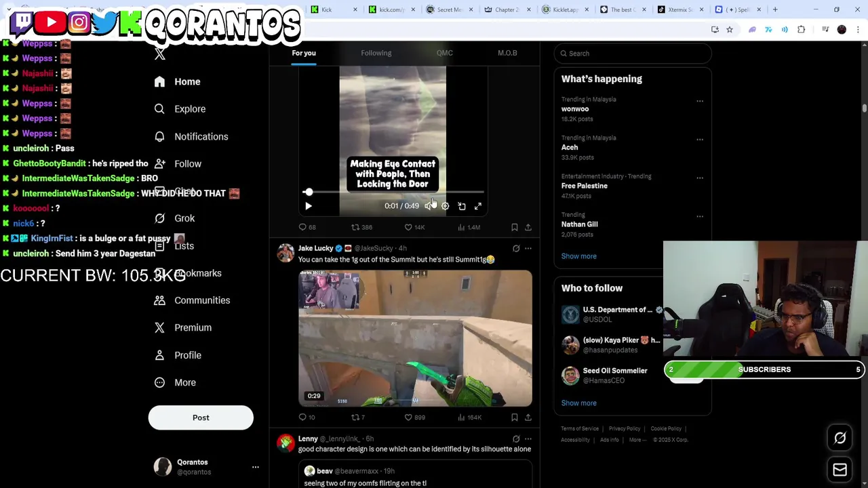Viewport: 868px width, 488px height.
Task: Play Jake Lucky's 0:29 gameplay video
Action: pos(416,338)
